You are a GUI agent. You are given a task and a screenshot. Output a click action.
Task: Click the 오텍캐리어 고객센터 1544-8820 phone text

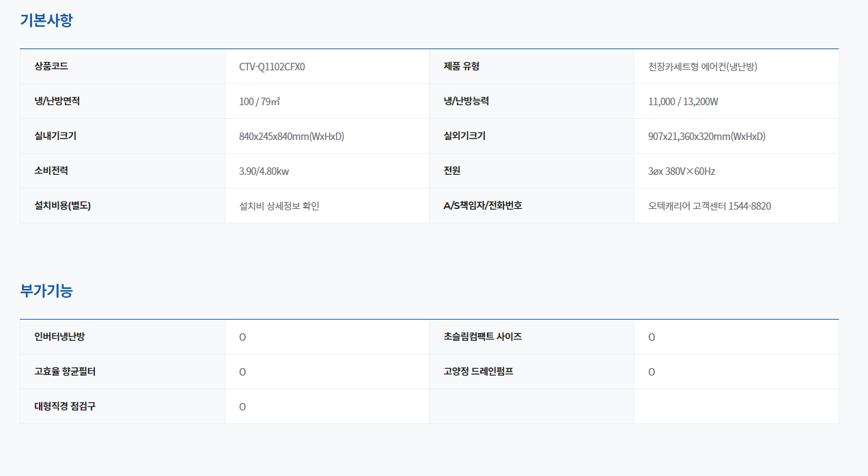pyautogui.click(x=710, y=206)
